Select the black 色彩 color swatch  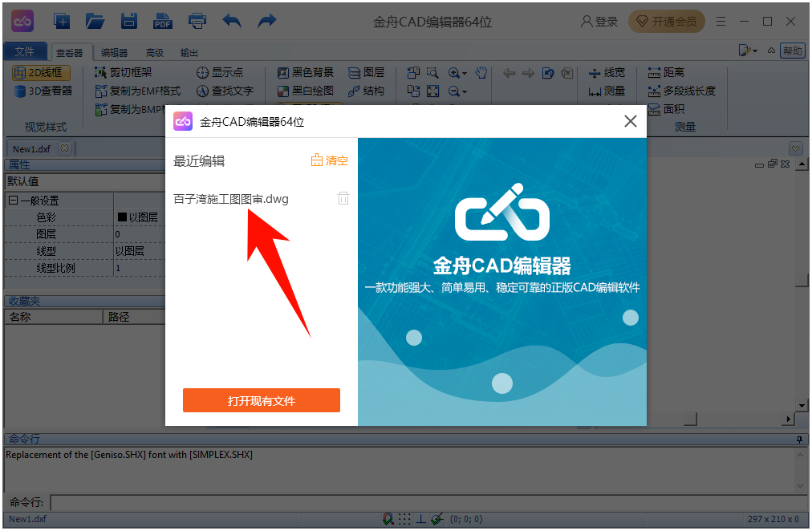[122, 217]
